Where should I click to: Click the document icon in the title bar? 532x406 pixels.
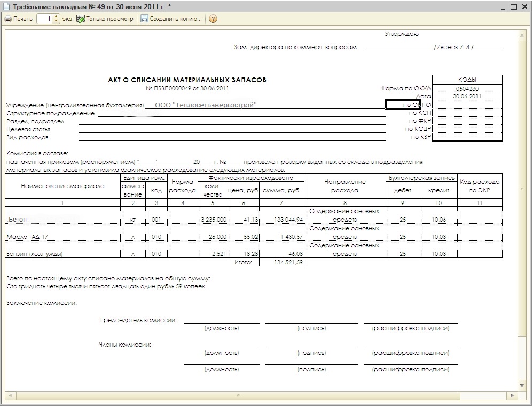click(6, 6)
